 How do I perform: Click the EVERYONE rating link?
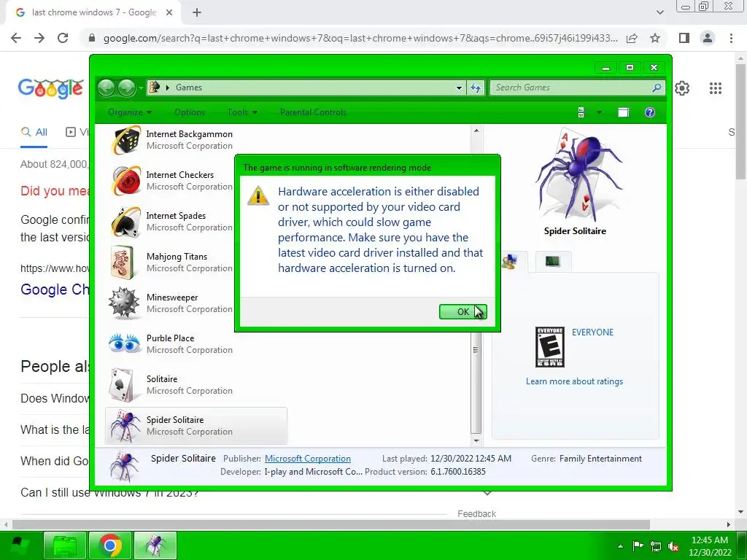tap(592, 332)
